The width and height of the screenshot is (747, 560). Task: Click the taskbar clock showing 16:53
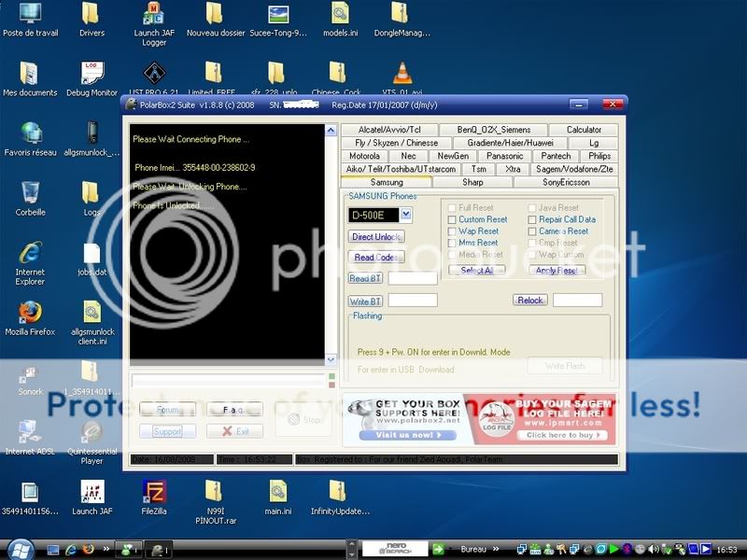click(726, 550)
